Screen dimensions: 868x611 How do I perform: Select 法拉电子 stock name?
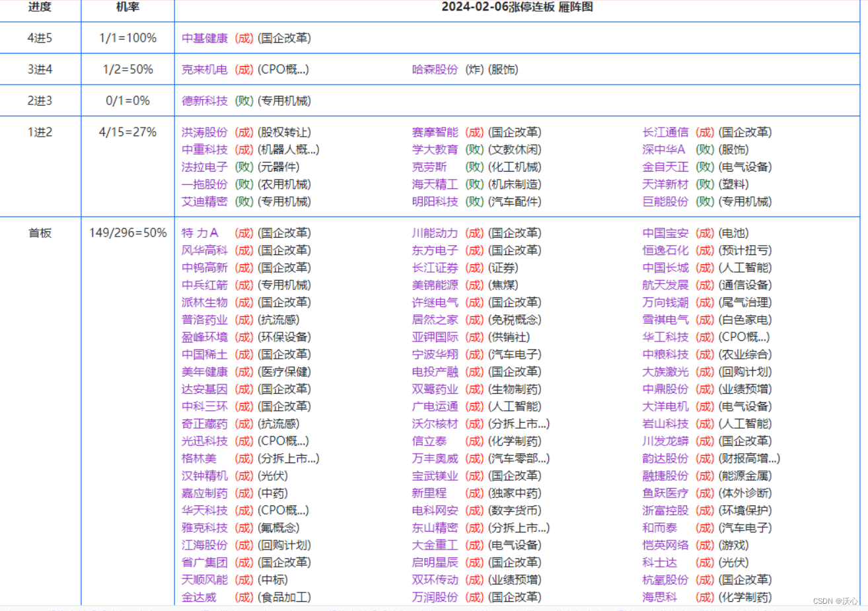(x=205, y=167)
